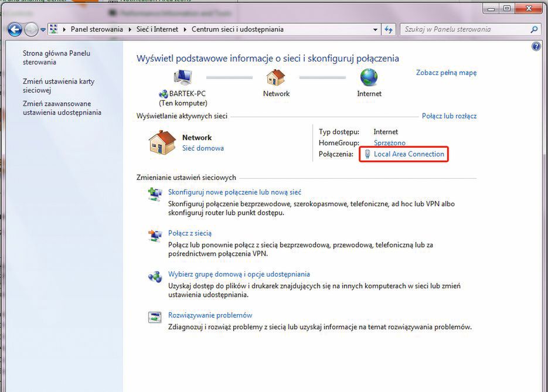Click Zobacz pełną mapę link

[x=446, y=73]
